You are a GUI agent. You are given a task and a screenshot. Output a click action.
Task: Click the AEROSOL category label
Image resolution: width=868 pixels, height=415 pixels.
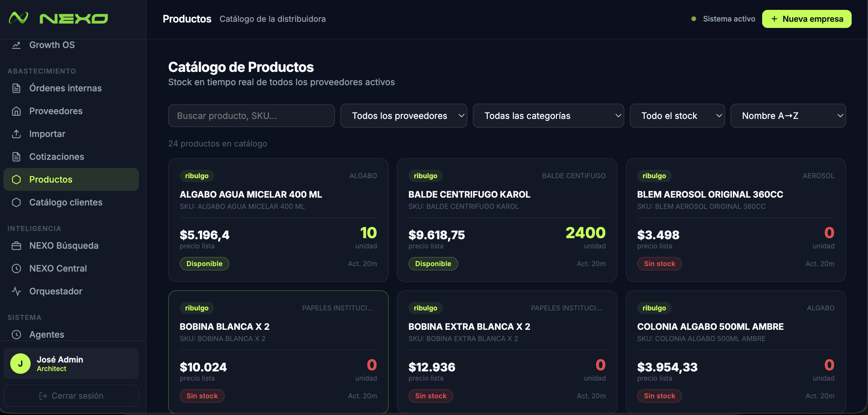point(819,176)
